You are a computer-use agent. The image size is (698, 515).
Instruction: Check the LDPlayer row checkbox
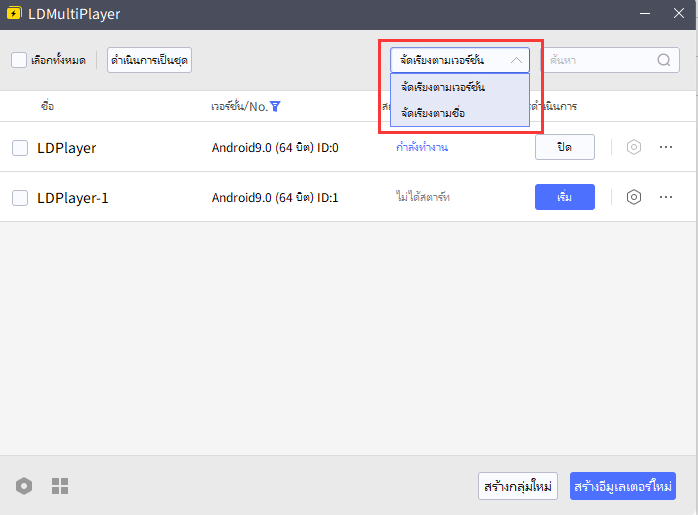pos(20,148)
